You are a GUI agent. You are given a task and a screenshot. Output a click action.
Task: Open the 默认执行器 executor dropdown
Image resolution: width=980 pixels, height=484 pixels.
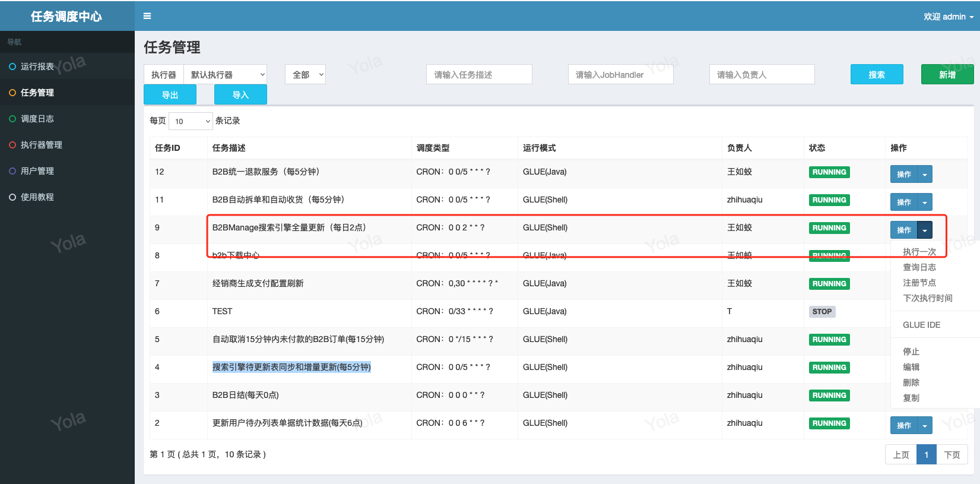tap(225, 75)
